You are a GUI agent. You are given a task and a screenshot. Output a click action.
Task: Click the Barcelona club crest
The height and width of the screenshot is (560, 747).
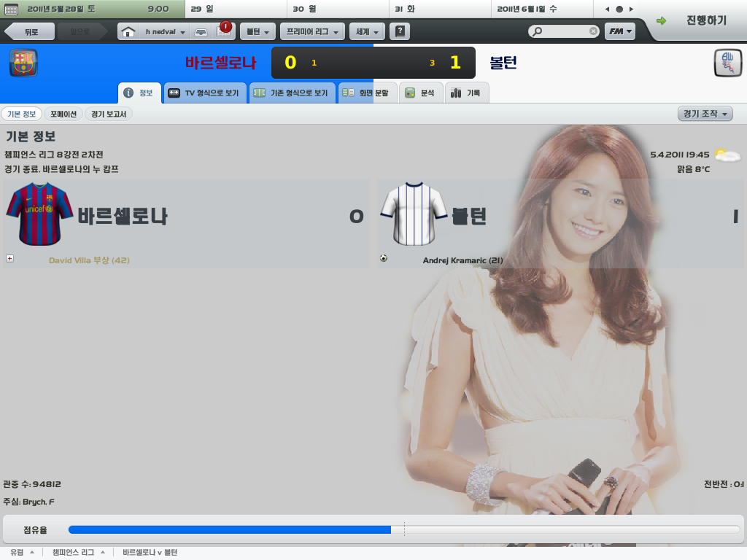pos(23,63)
